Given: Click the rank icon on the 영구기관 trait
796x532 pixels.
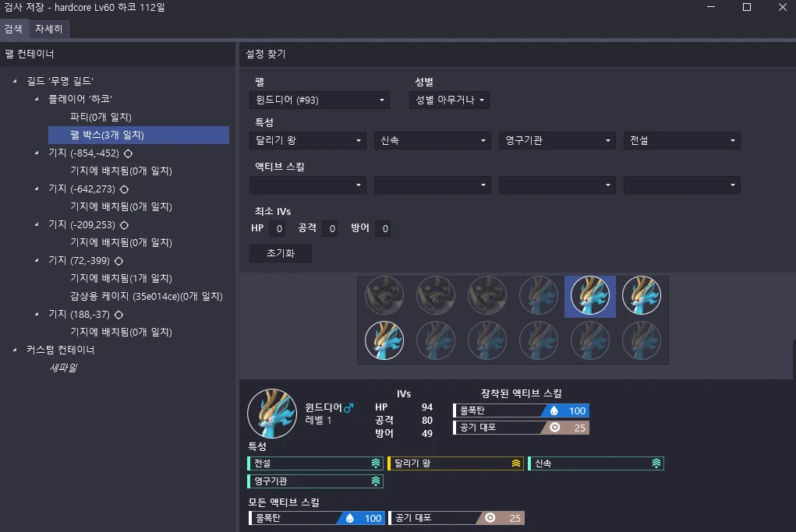Looking at the screenshot, I should (376, 481).
